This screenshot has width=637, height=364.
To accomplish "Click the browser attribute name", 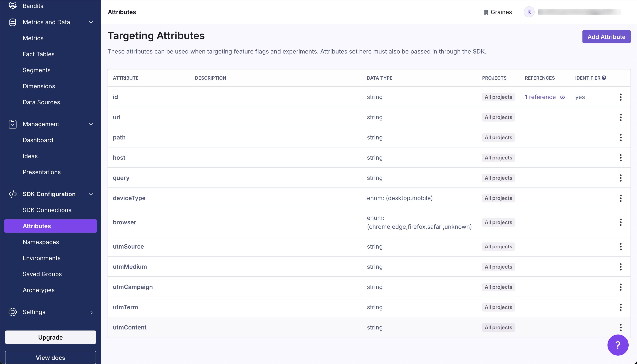I will [x=124, y=222].
